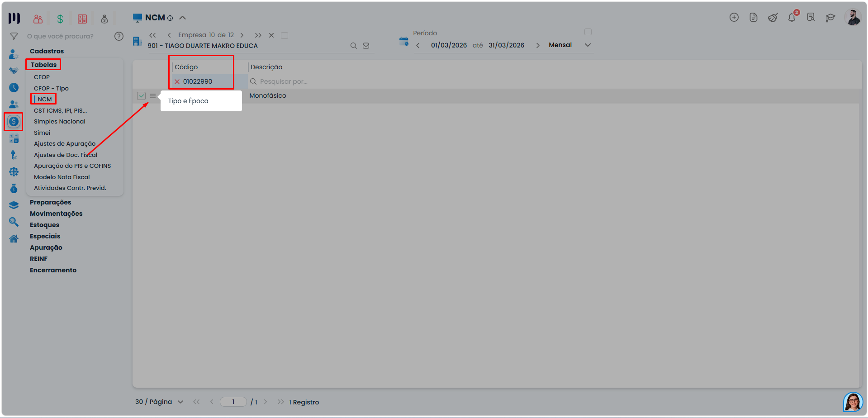This screenshot has height=418, width=868.
Task: Open Modelo Nota Fiscal item
Action: 62,177
